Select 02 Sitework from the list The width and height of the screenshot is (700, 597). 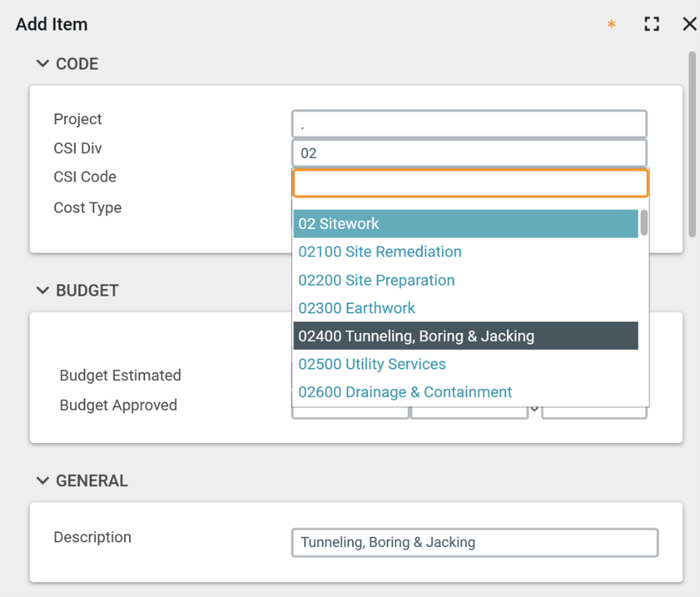click(465, 224)
